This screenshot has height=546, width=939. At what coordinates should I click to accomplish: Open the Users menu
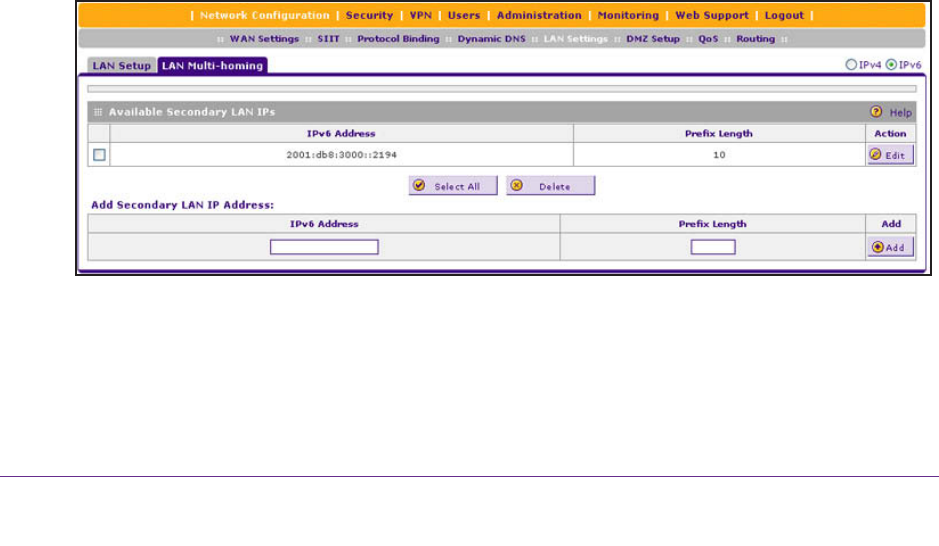pyautogui.click(x=464, y=16)
